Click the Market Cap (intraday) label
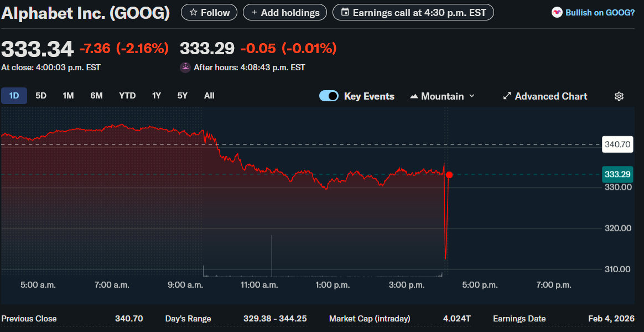The image size is (644, 332). tap(370, 319)
